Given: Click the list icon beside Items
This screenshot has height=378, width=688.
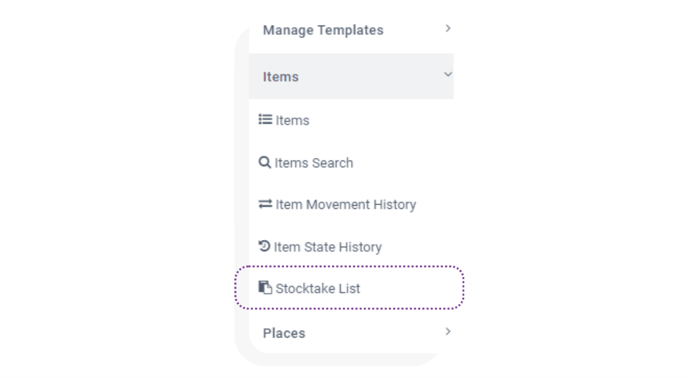Looking at the screenshot, I should (x=265, y=119).
